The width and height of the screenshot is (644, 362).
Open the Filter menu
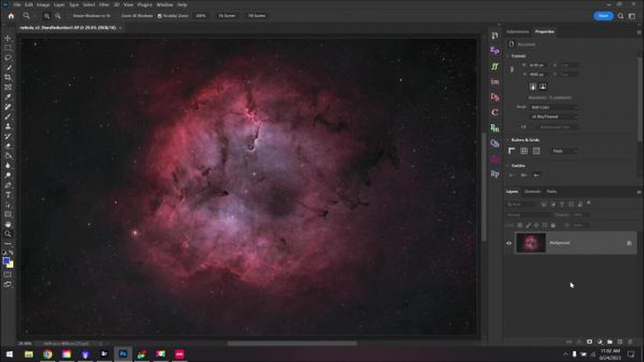(104, 5)
